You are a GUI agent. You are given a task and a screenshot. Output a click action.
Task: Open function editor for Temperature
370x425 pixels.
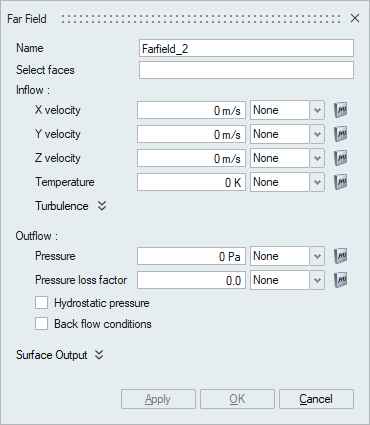pyautogui.click(x=341, y=182)
